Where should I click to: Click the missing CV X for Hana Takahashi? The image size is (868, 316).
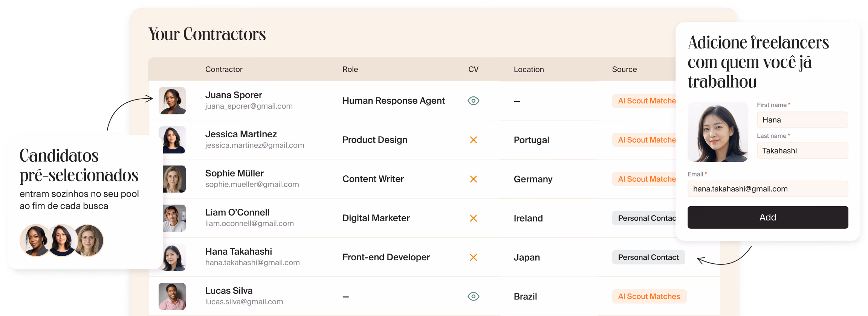click(474, 257)
